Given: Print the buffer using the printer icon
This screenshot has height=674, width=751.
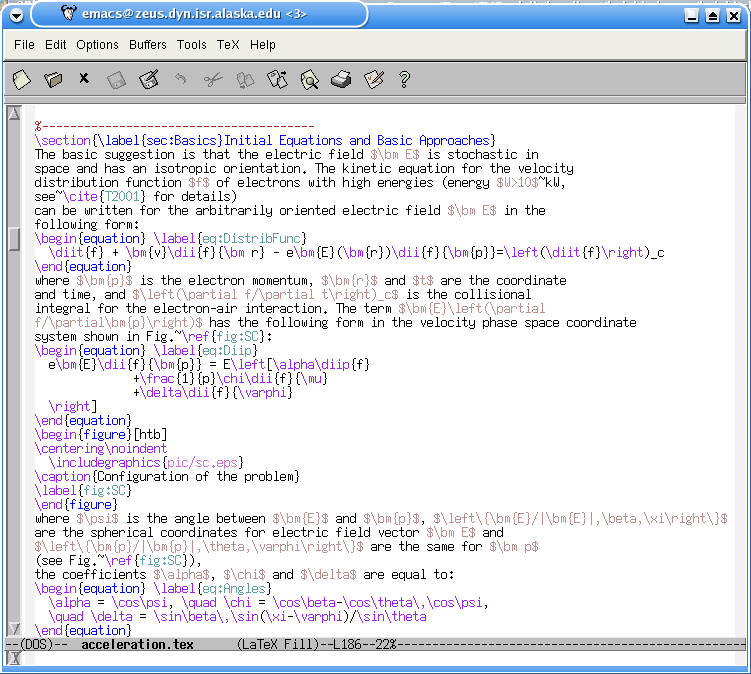Looking at the screenshot, I should 341,78.
